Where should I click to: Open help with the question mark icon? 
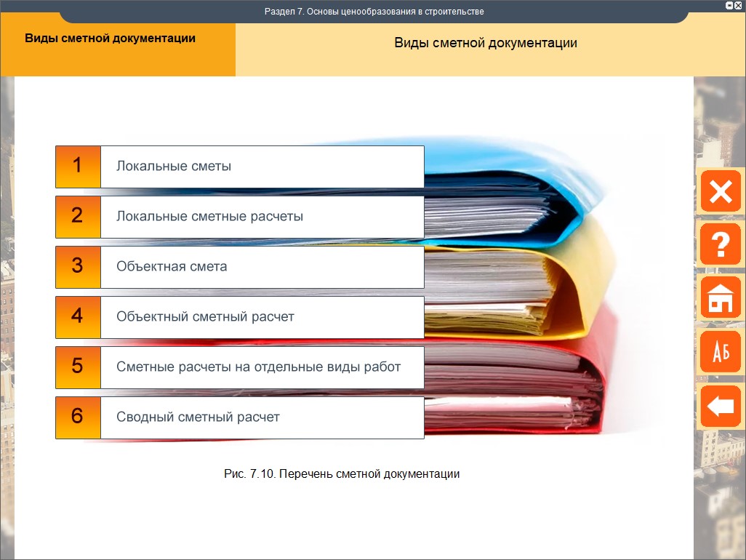coord(720,244)
